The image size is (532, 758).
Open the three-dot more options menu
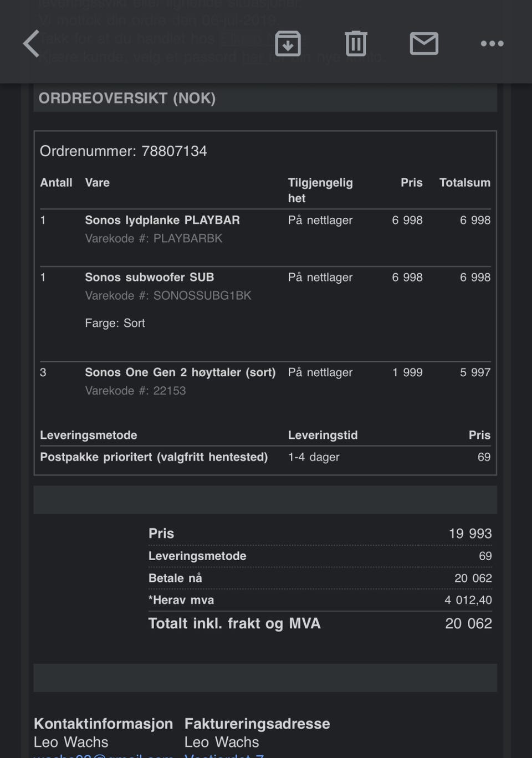tap(492, 44)
